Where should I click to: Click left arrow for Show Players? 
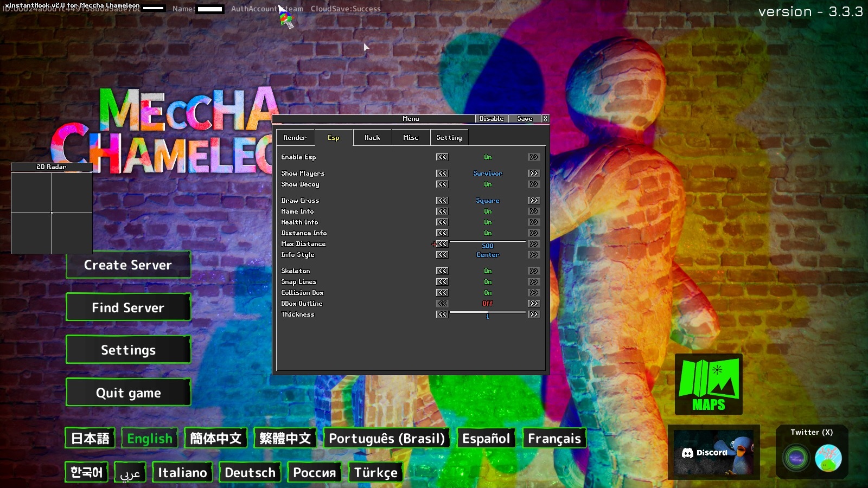[442, 174]
